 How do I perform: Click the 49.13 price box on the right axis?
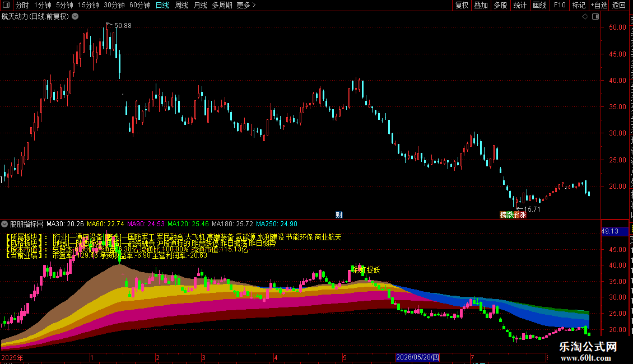click(x=615, y=231)
